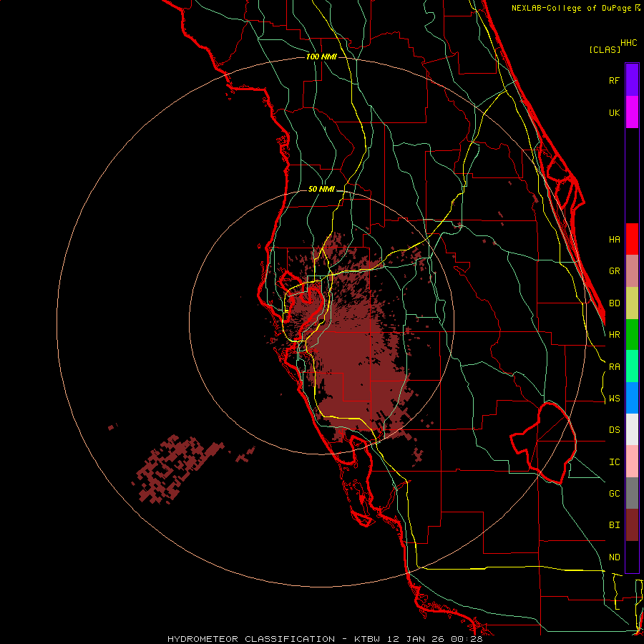The height and width of the screenshot is (644, 644).
Task: Click the RF purple legend swatch
Action: 632,80
